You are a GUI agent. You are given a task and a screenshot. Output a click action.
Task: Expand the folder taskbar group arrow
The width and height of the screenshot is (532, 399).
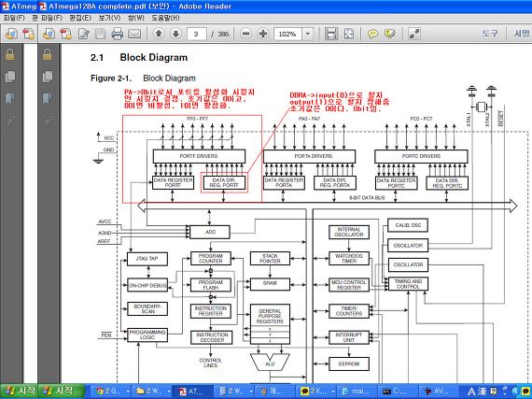pyautogui.click(x=168, y=392)
